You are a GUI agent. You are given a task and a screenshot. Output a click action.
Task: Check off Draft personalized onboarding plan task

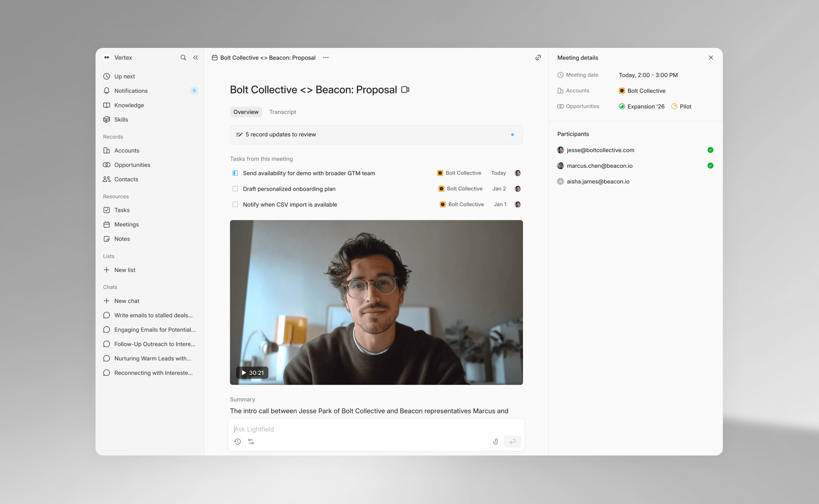click(235, 189)
